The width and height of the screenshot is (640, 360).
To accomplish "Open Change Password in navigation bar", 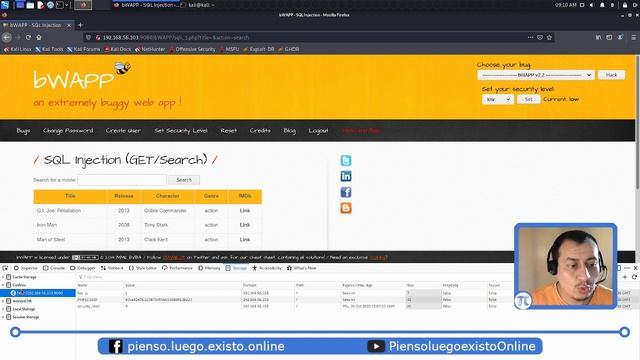I will (x=68, y=131).
